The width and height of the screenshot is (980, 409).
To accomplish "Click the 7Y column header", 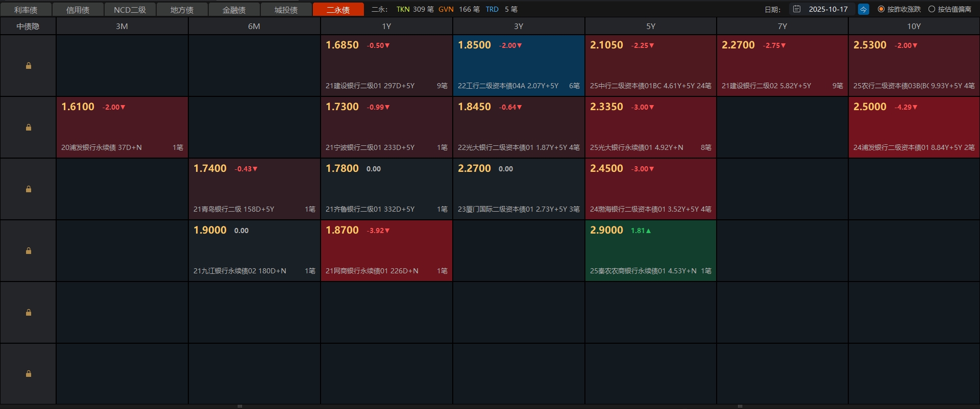I will point(782,26).
